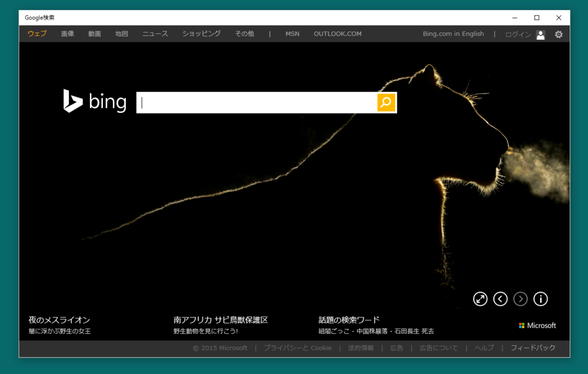
Task: Show previous background image
Action: click(500, 299)
